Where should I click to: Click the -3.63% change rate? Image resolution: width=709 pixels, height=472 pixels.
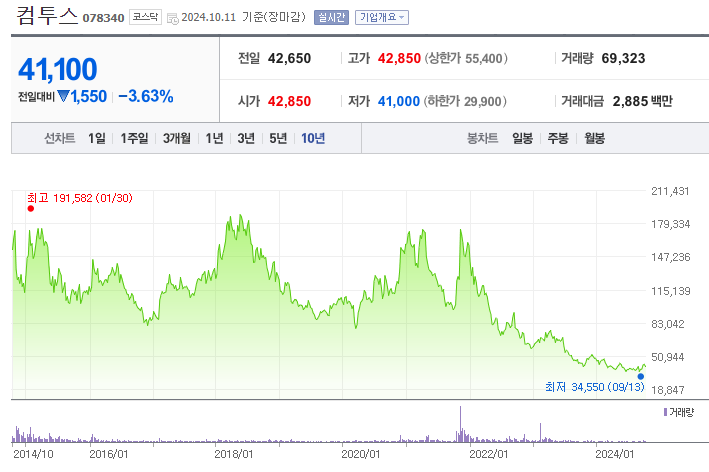pyautogui.click(x=146, y=96)
